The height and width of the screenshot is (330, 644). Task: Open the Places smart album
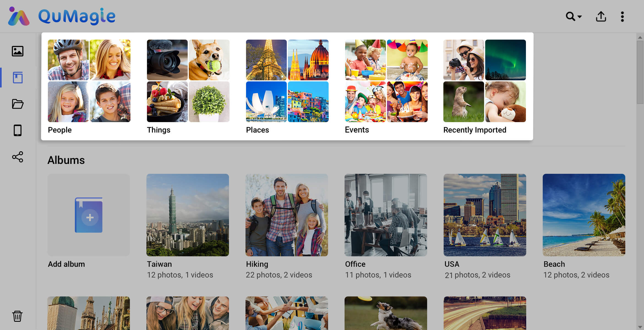(x=287, y=81)
